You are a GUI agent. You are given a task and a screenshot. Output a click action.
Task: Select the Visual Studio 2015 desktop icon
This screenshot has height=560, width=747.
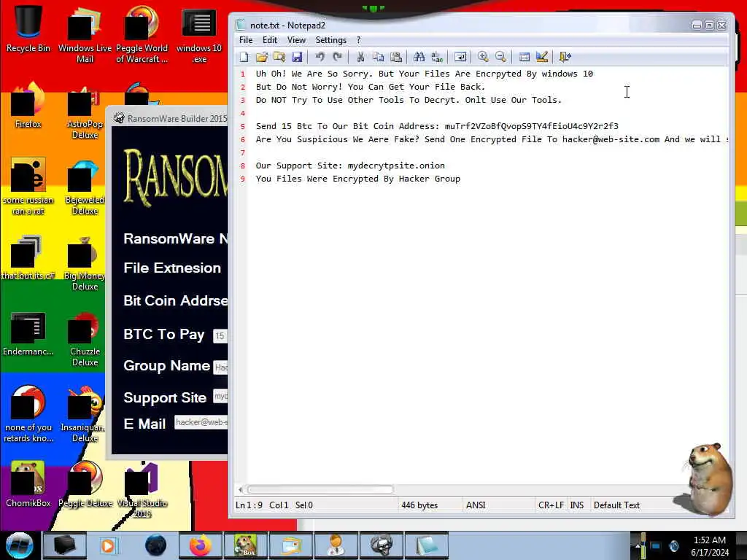click(x=142, y=491)
